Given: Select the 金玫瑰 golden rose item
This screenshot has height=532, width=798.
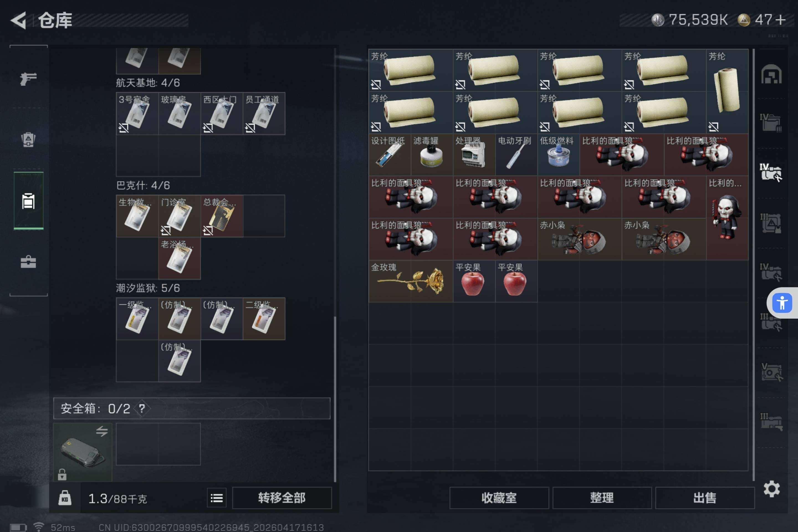Looking at the screenshot, I should point(411,281).
